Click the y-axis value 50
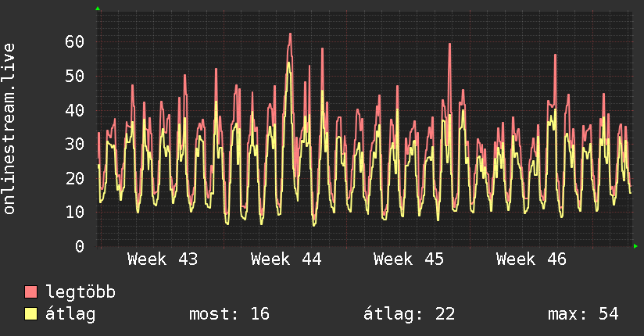This screenshot has width=644, height=336. [75, 76]
